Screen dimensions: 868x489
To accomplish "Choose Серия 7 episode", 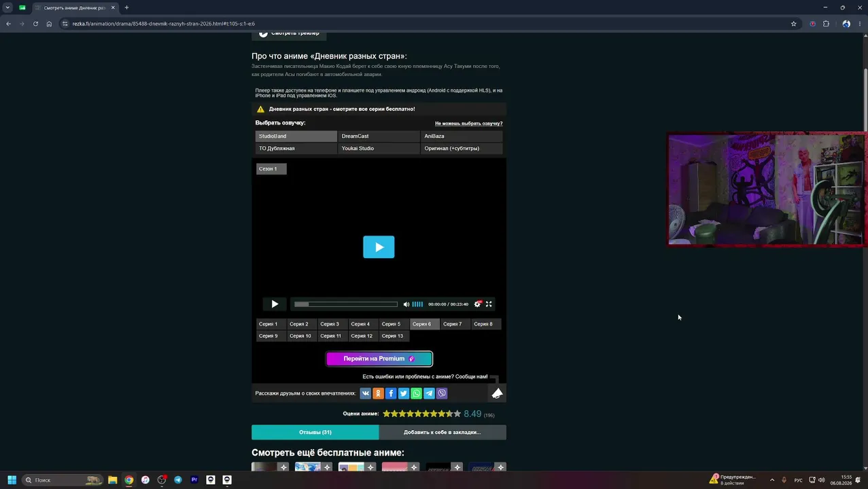I will (x=455, y=324).
